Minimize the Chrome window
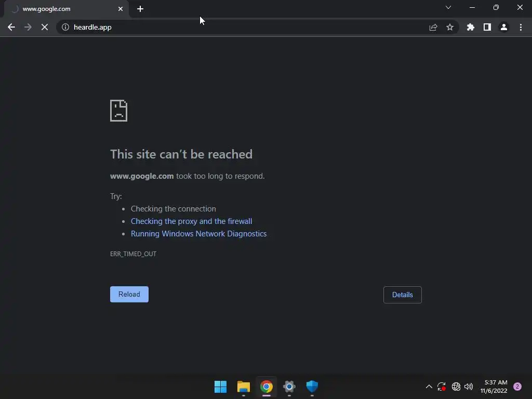This screenshot has width=532, height=399. pos(472,7)
